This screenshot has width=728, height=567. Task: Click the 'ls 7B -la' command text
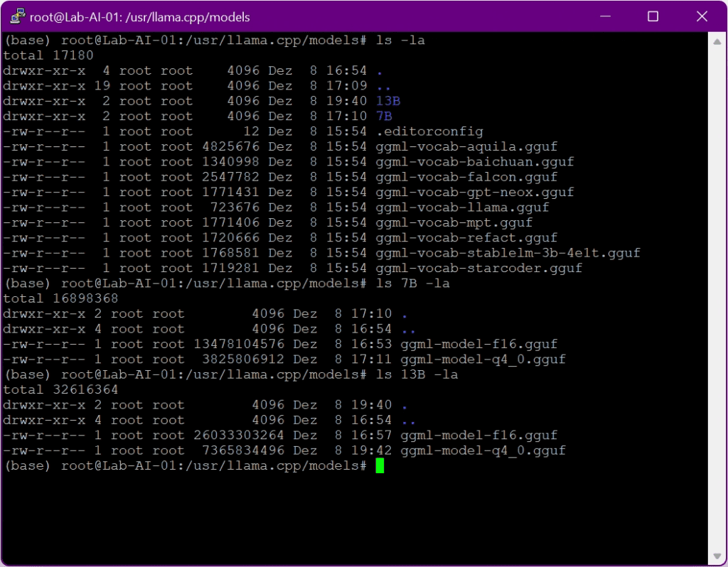coord(413,283)
